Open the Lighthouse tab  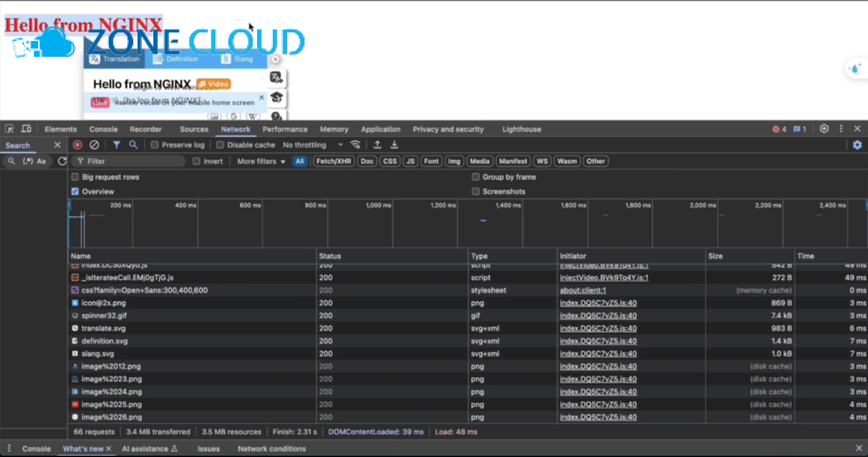[521, 129]
